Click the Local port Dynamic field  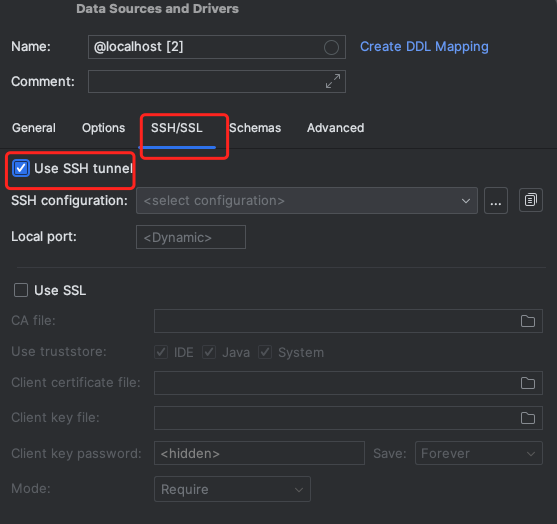191,237
